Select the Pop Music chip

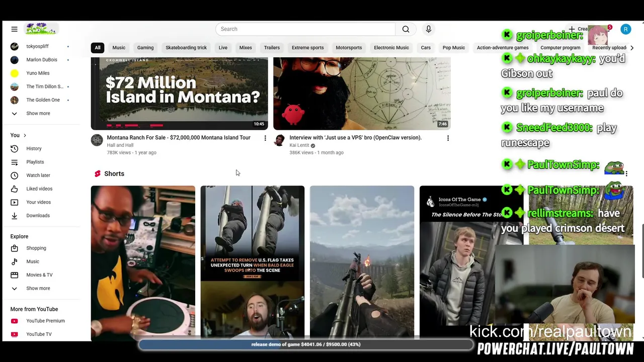click(x=454, y=48)
